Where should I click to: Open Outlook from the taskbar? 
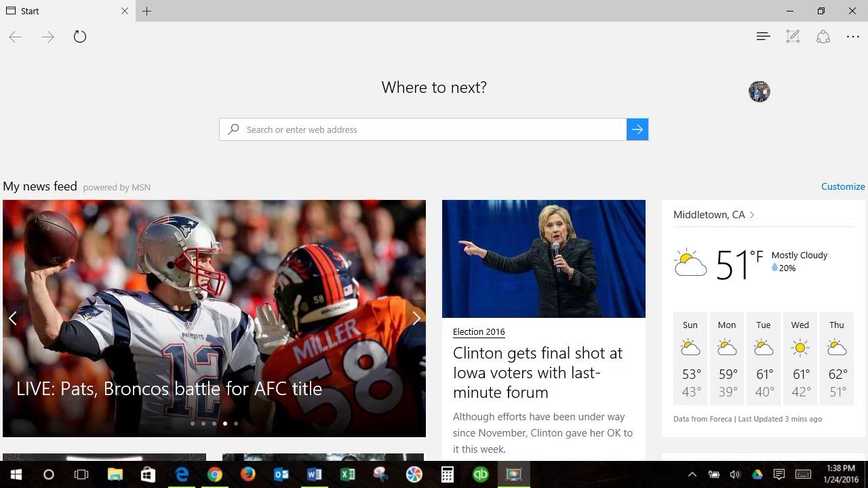click(x=281, y=474)
